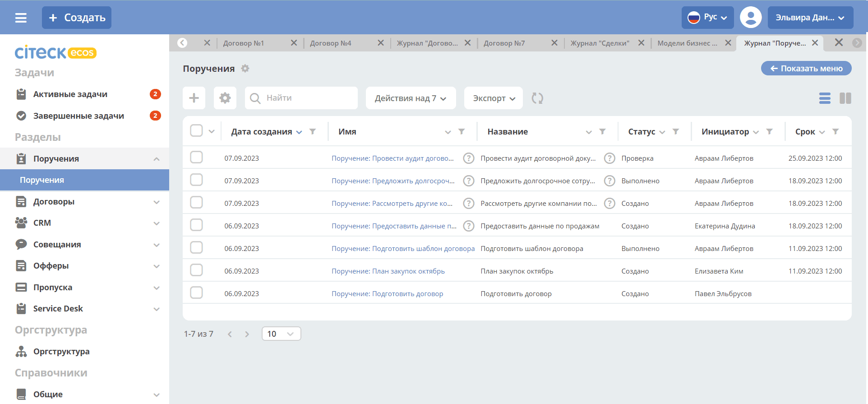Check row Предоставить данные по продажам
The image size is (868, 404).
coord(196,225)
